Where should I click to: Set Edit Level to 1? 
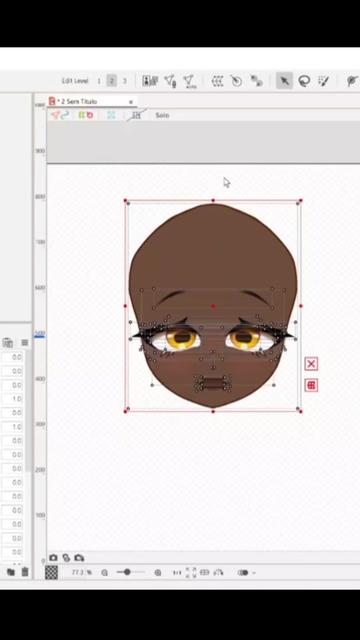(99, 81)
